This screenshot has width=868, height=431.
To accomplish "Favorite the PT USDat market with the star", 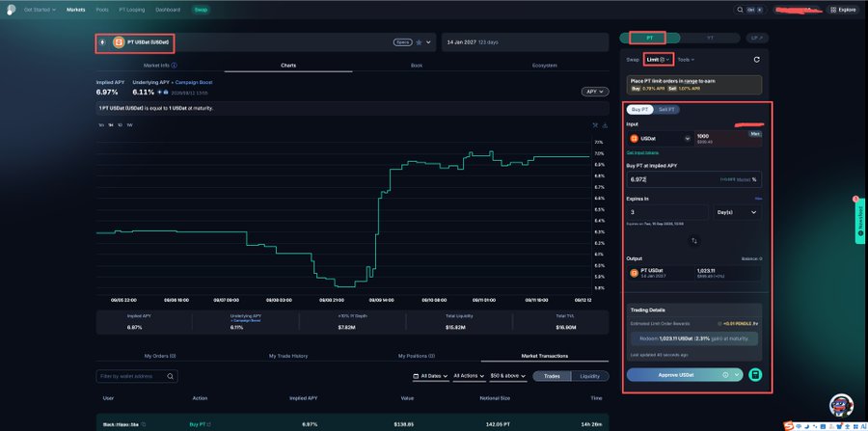I will click(x=420, y=42).
